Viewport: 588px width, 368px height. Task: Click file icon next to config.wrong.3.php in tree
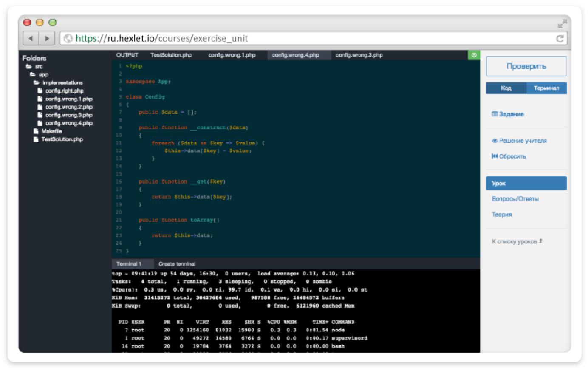40,115
